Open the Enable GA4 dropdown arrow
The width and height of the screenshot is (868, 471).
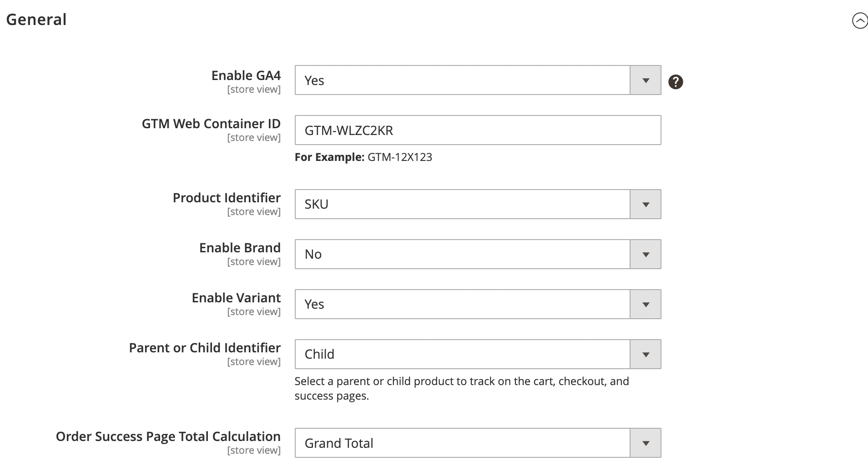pos(646,80)
